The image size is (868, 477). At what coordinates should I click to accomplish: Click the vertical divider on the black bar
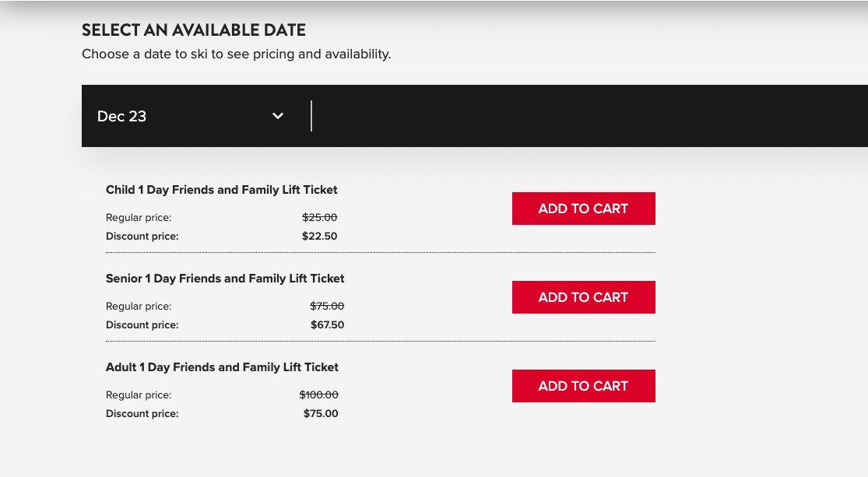coord(312,115)
